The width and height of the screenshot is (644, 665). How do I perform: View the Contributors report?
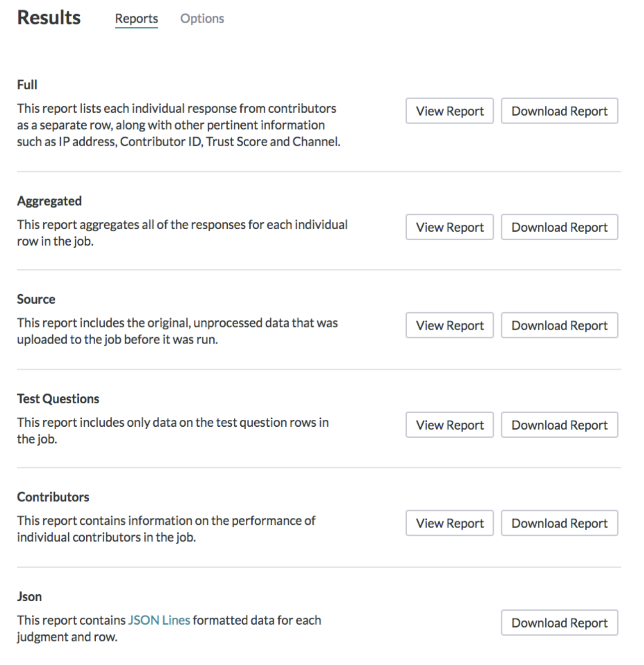coord(450,523)
